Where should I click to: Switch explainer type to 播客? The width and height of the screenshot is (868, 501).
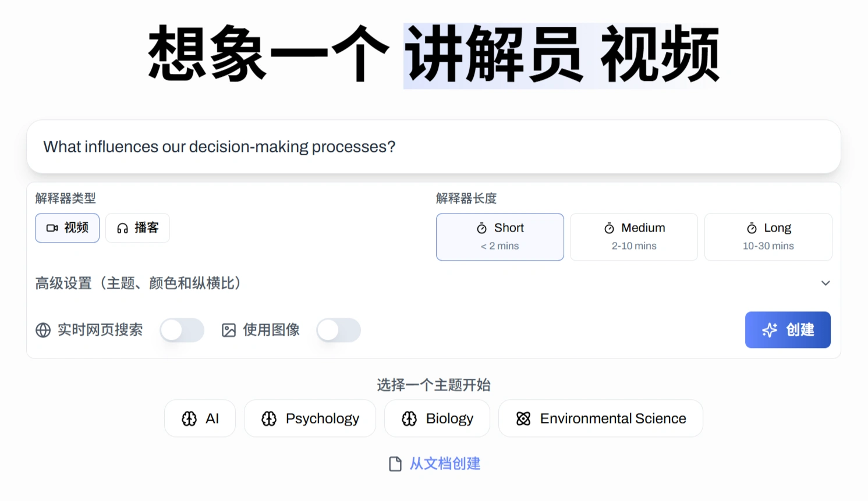pyautogui.click(x=138, y=228)
